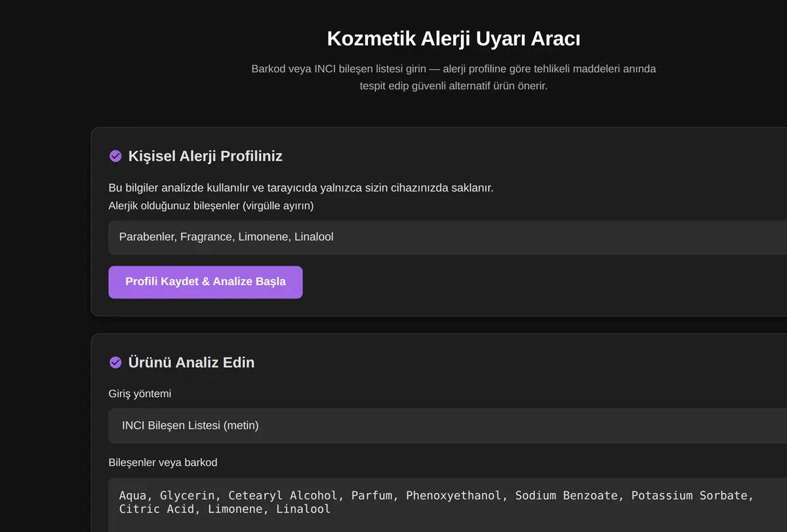
Task: Click the label 'Alerjik olduğunuz bileşenler (virgülle ayırın)'
Action: click(211, 206)
